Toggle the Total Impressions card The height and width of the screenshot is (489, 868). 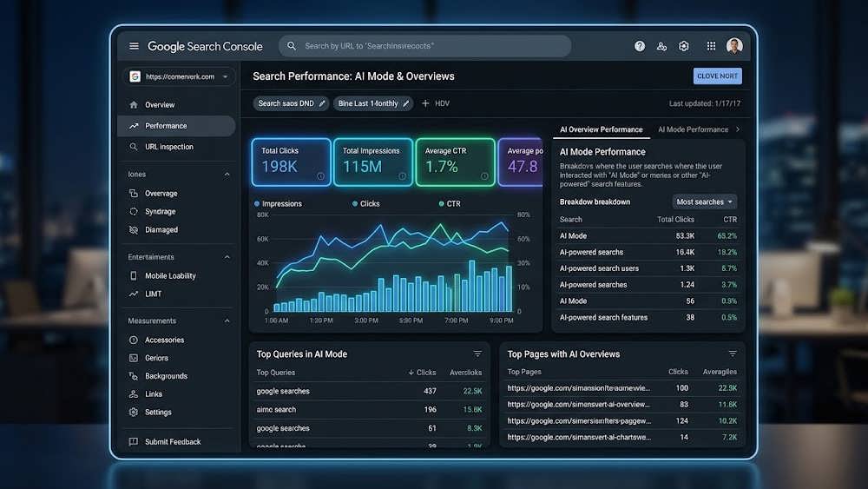373,162
